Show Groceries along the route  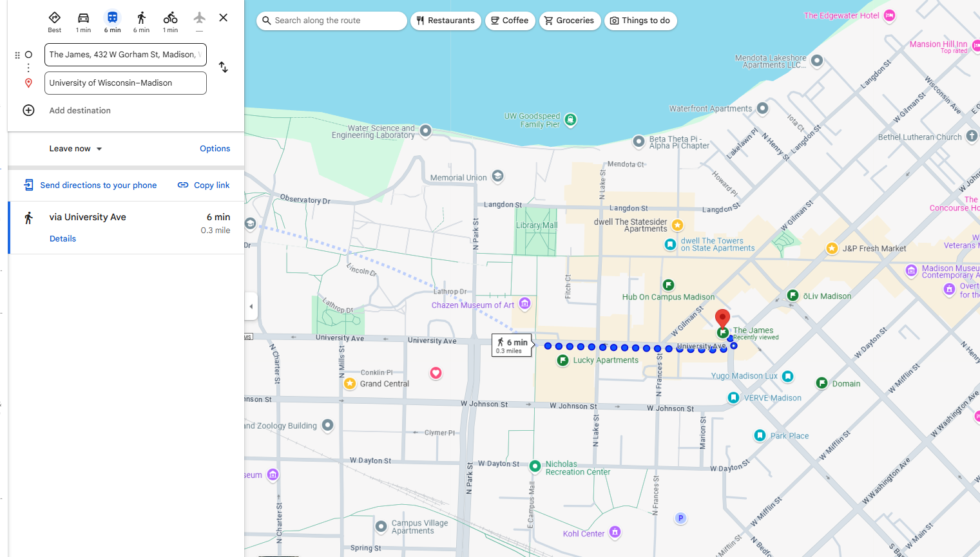570,21
